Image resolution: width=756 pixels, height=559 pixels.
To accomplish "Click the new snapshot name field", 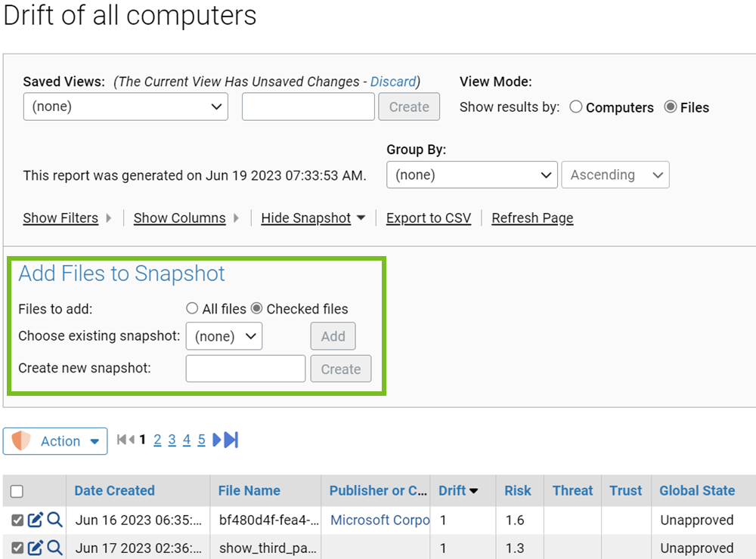I will (x=245, y=369).
